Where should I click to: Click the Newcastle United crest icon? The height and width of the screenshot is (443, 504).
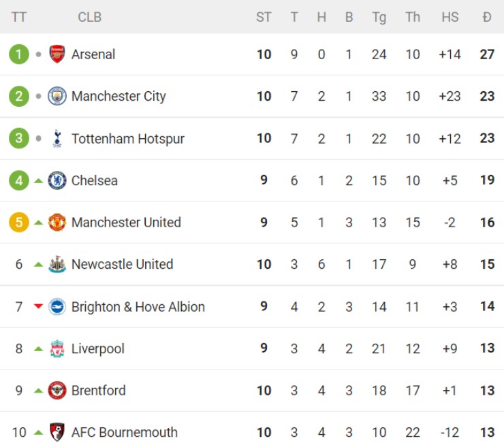pyautogui.click(x=57, y=265)
